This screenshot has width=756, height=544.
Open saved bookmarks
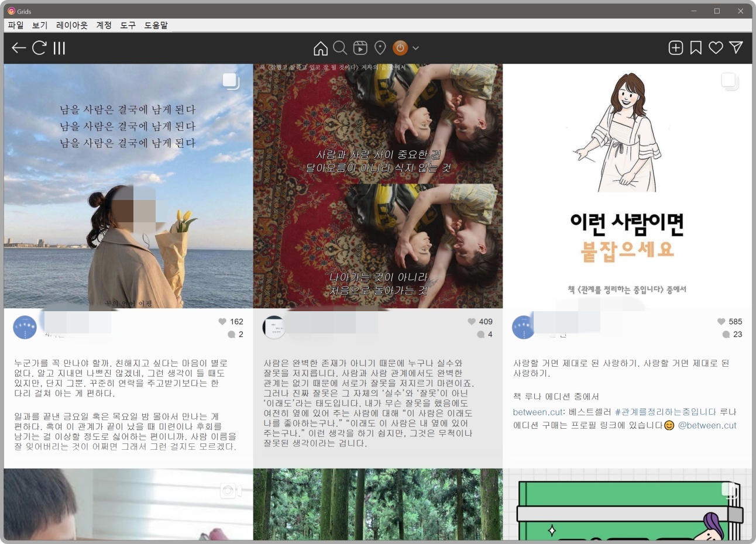(x=695, y=48)
